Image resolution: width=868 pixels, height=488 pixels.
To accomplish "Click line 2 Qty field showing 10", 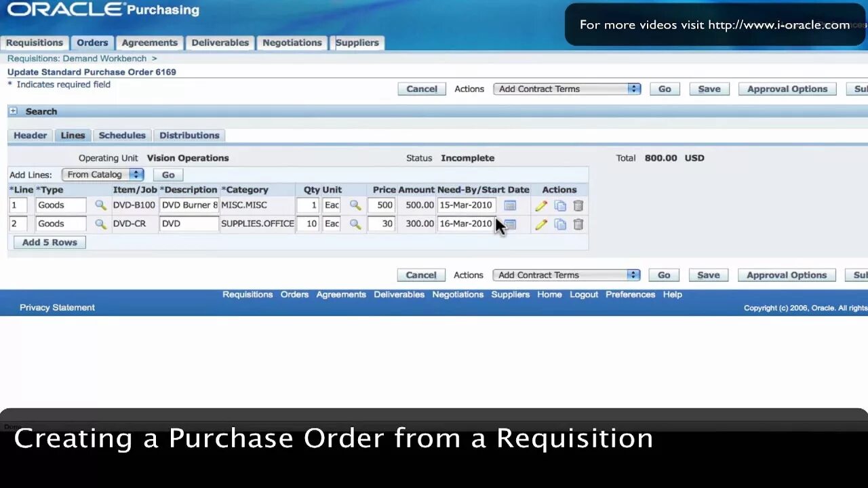I will coord(308,224).
